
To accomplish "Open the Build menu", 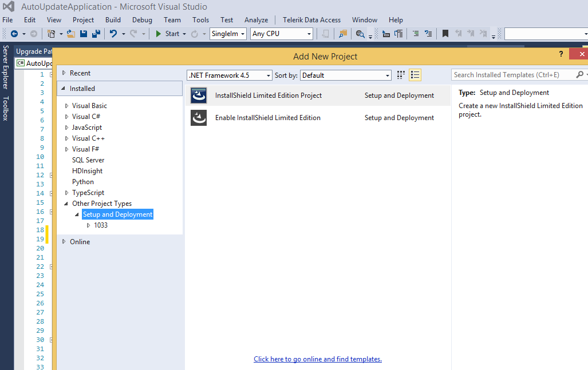I will coord(113,20).
